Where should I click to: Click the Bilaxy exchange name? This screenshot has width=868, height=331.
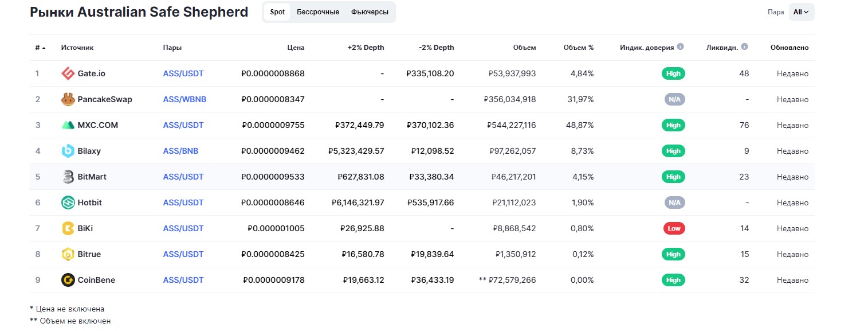pyautogui.click(x=89, y=151)
